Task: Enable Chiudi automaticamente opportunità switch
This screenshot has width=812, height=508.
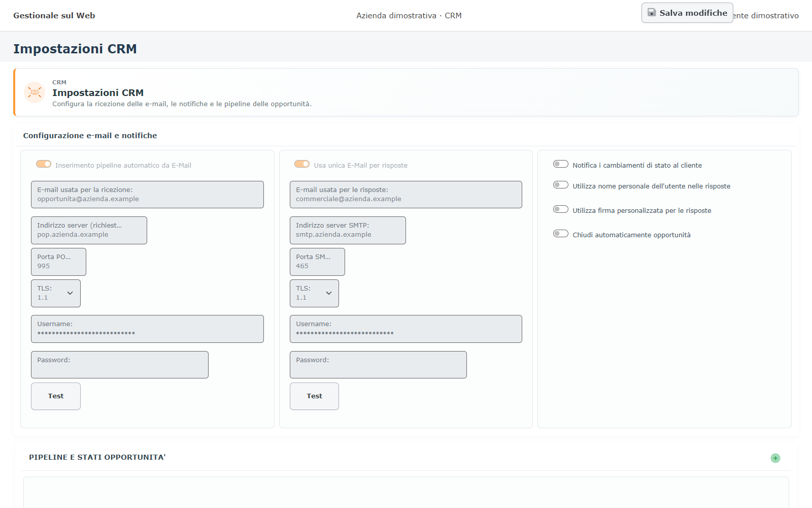Action: click(x=560, y=234)
